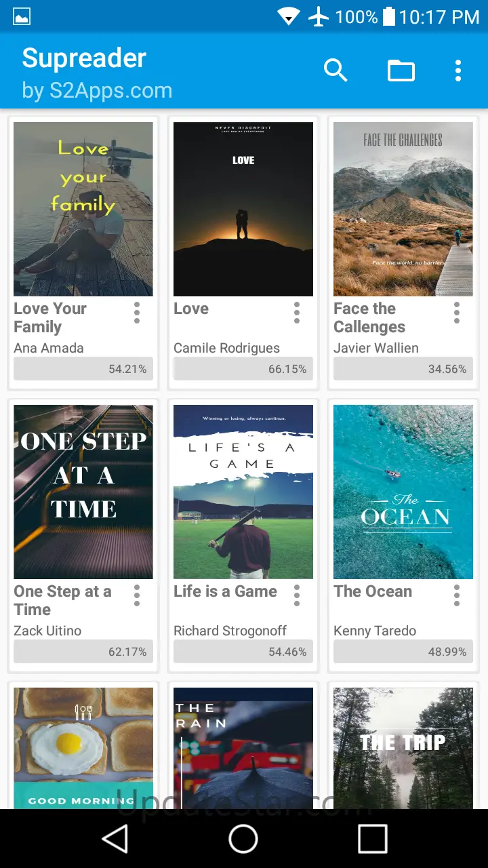Open options menu for One Step at a Time
Screen dimensions: 488x868
tap(137, 595)
